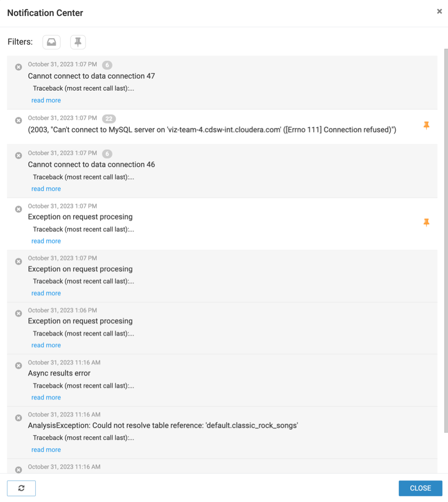
Task: Dismiss the Async results error notification
Action: coord(18,366)
